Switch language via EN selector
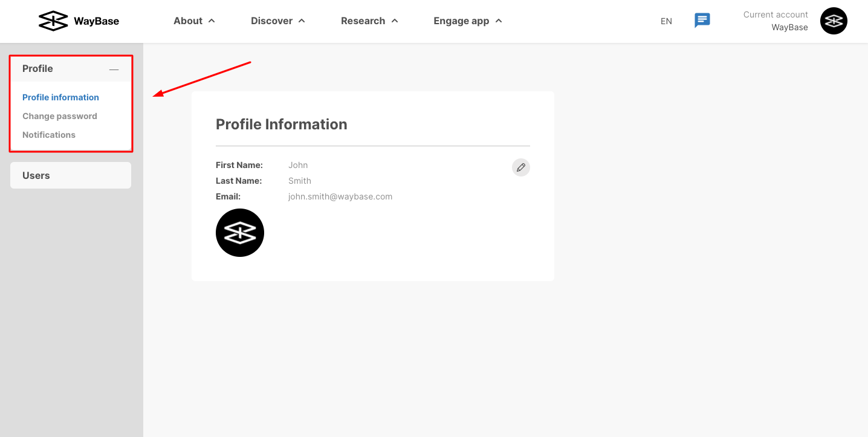Viewport: 868px width, 437px height. pyautogui.click(x=666, y=21)
